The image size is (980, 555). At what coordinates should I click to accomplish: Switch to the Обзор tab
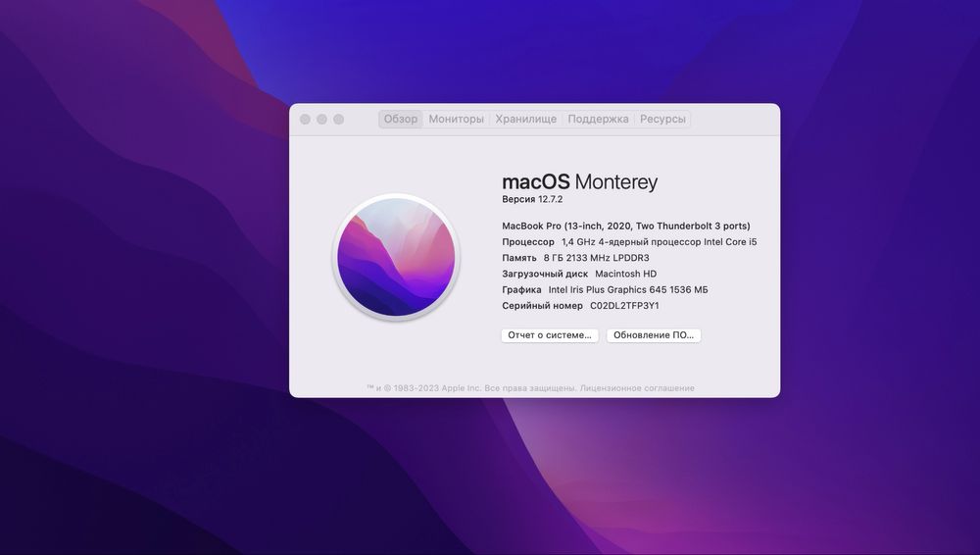point(401,119)
